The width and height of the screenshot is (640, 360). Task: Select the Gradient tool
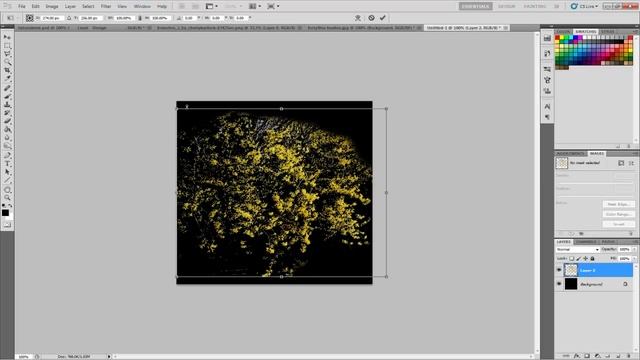7,129
